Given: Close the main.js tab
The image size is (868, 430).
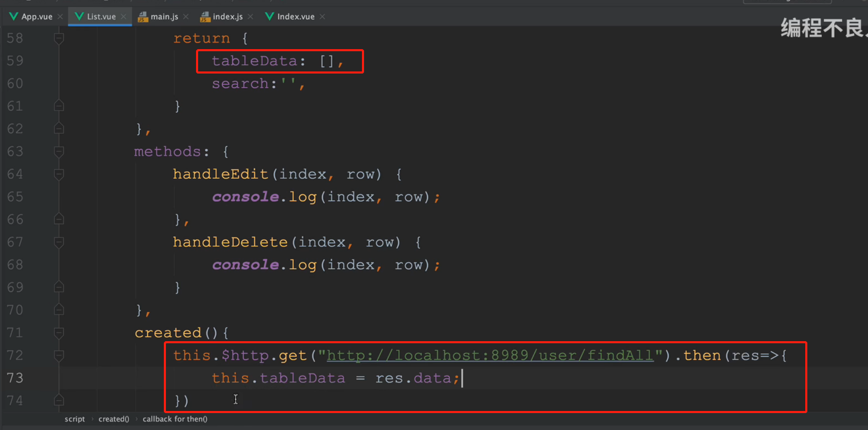Looking at the screenshot, I should 186,17.
